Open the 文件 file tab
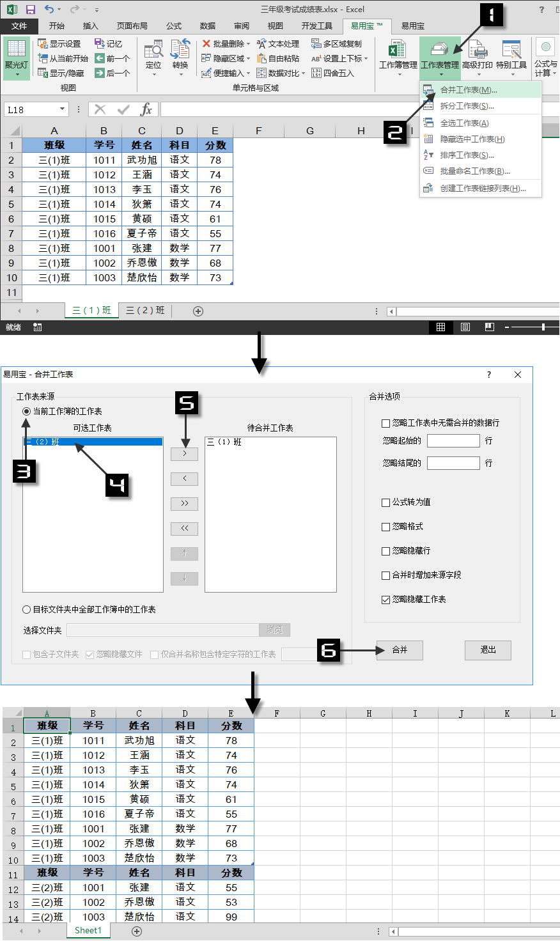The width and height of the screenshot is (560, 941). click(x=19, y=26)
